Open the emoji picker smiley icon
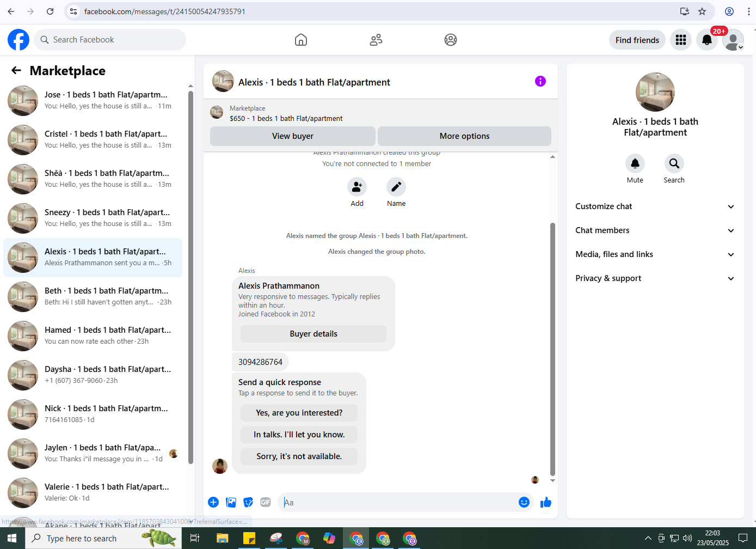 (524, 502)
